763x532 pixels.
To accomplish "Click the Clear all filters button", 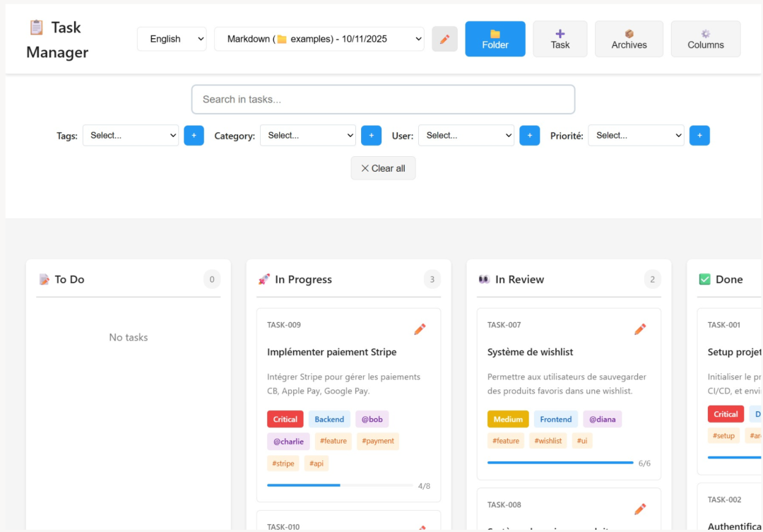I will click(x=383, y=168).
